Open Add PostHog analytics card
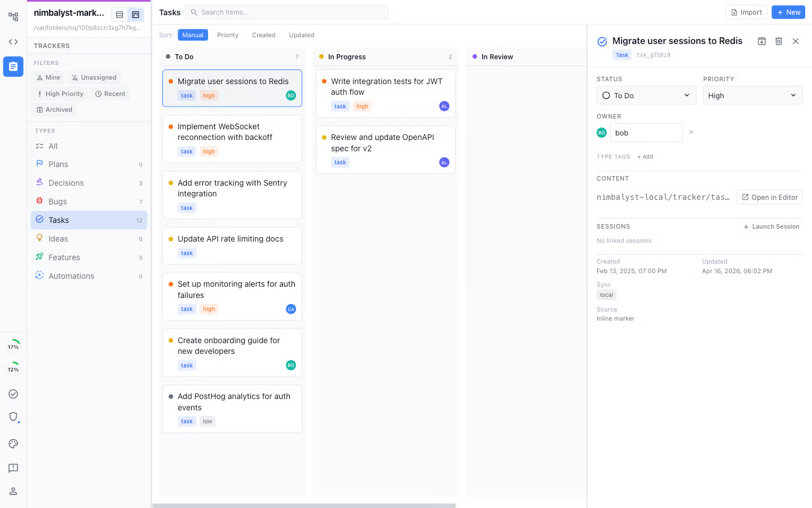 [x=232, y=409]
